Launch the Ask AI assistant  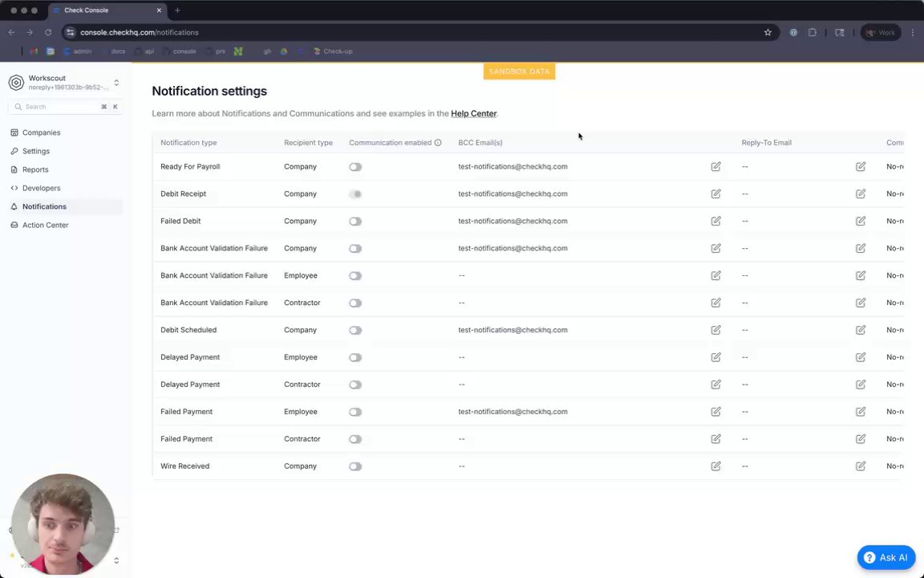click(885, 558)
